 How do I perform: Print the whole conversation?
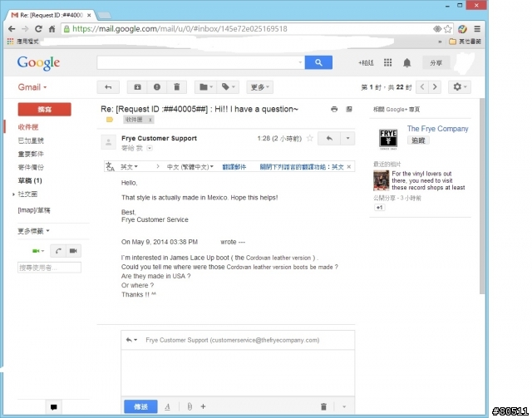[334, 109]
